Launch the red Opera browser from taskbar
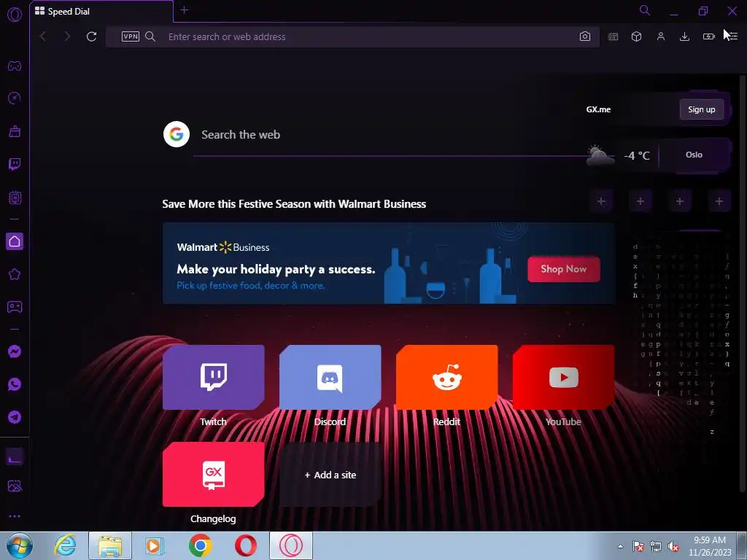The image size is (747, 560). coord(245,545)
